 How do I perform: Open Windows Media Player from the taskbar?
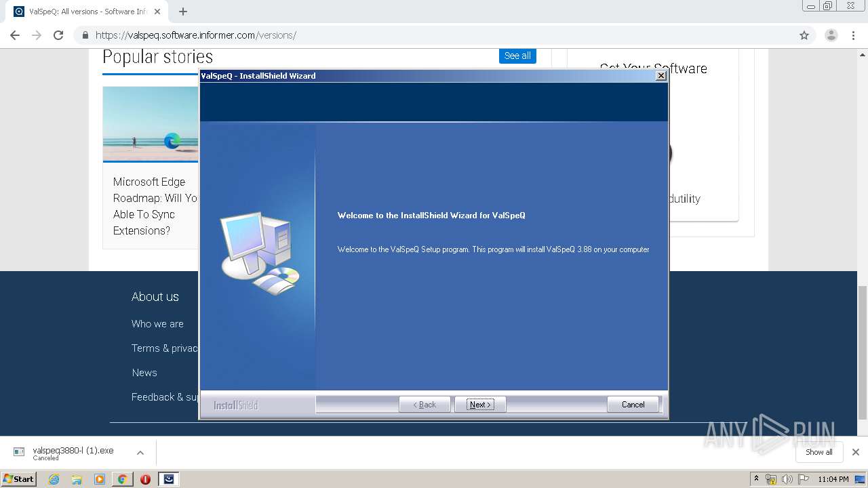click(x=100, y=479)
